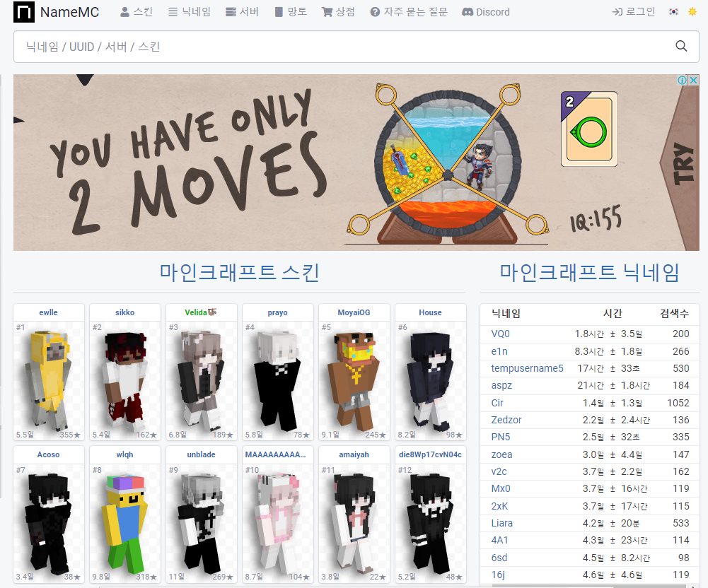
Task: Click the search magnifier icon
Action: 680,45
